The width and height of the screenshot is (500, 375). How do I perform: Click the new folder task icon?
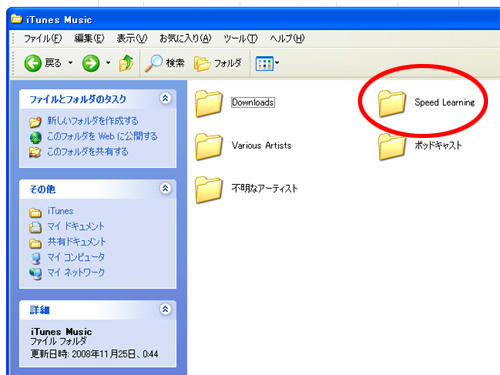pyautogui.click(x=35, y=122)
